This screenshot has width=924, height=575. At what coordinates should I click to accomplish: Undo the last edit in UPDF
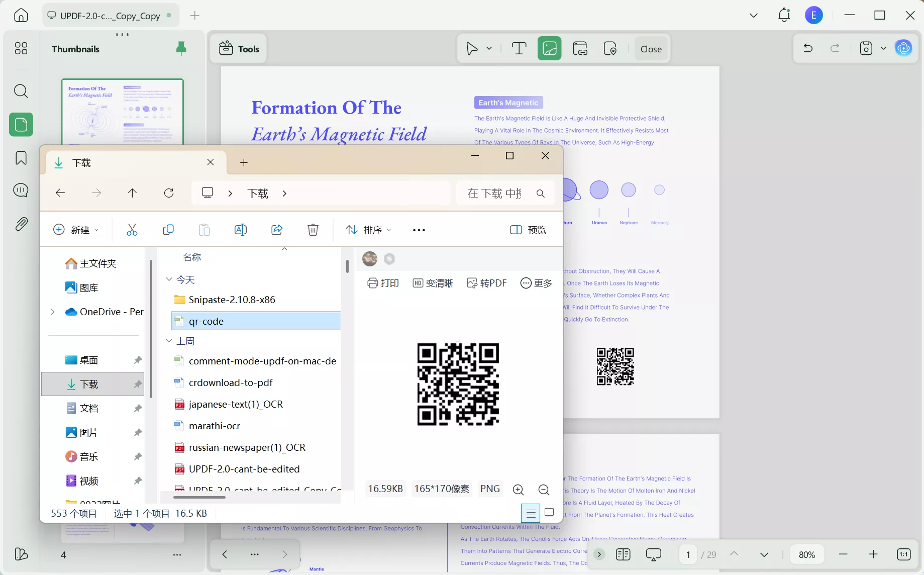pyautogui.click(x=807, y=48)
